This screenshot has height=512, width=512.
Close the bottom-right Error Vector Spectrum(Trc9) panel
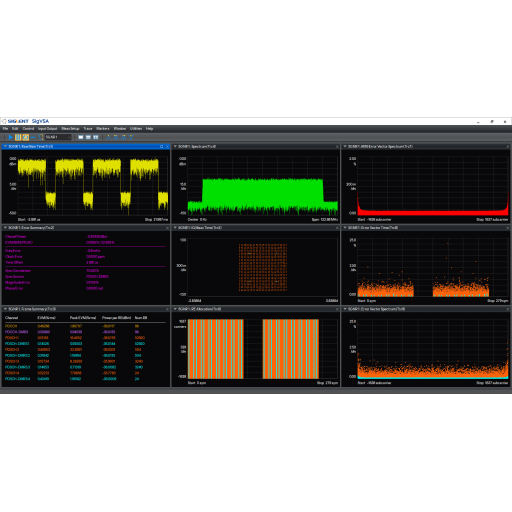click(508, 309)
